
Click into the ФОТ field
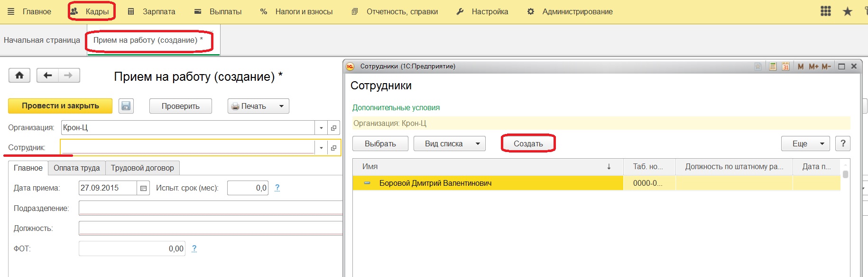pyautogui.click(x=132, y=248)
